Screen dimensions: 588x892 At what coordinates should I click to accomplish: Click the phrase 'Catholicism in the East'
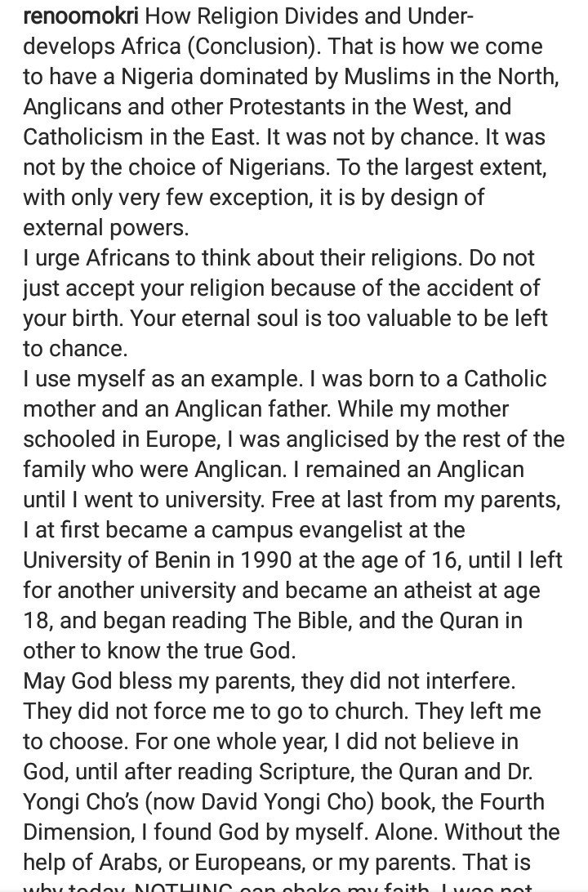point(139,137)
